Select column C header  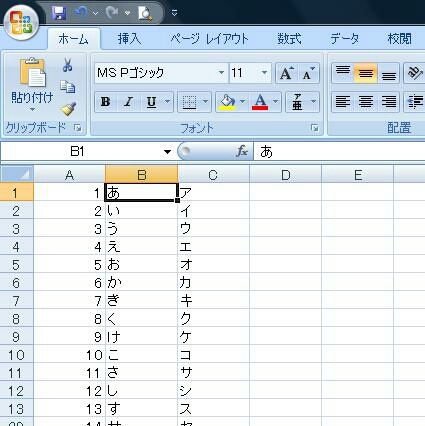pos(213,174)
